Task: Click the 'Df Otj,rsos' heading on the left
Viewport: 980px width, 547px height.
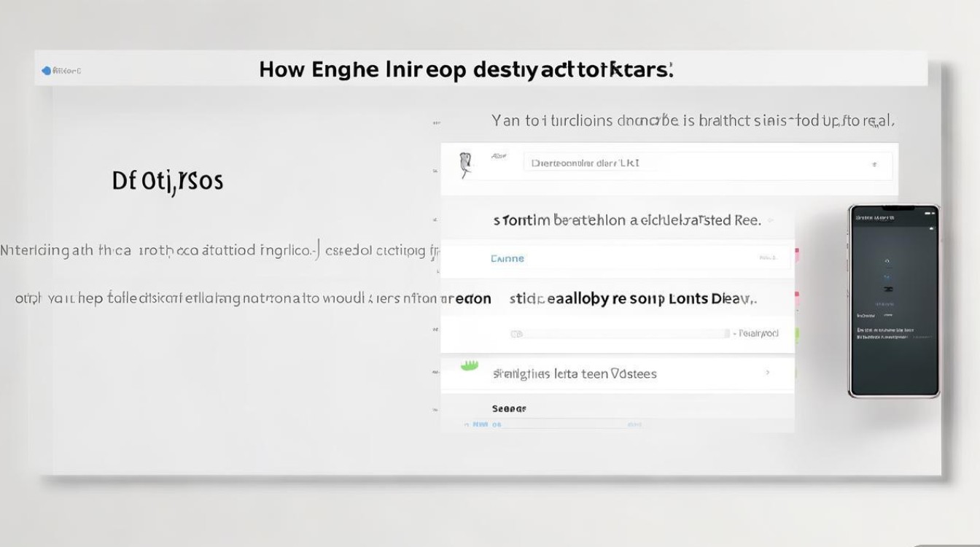Action: click(x=168, y=181)
